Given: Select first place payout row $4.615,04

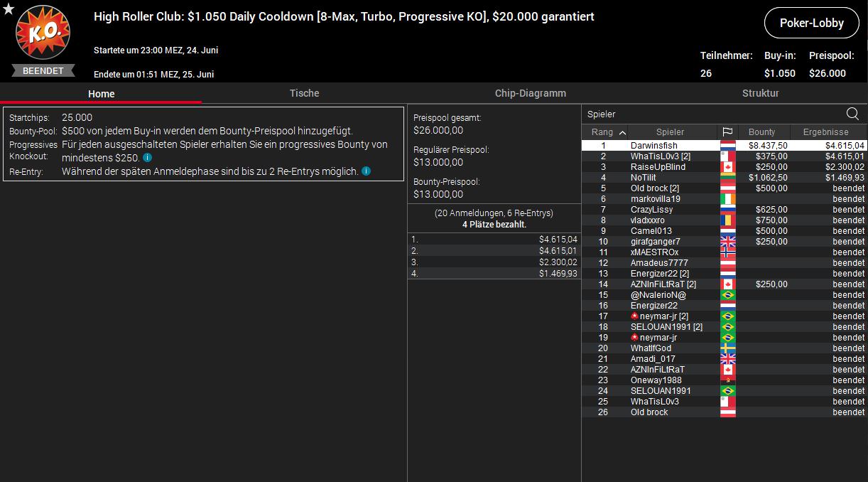Looking at the screenshot, I should (494, 240).
